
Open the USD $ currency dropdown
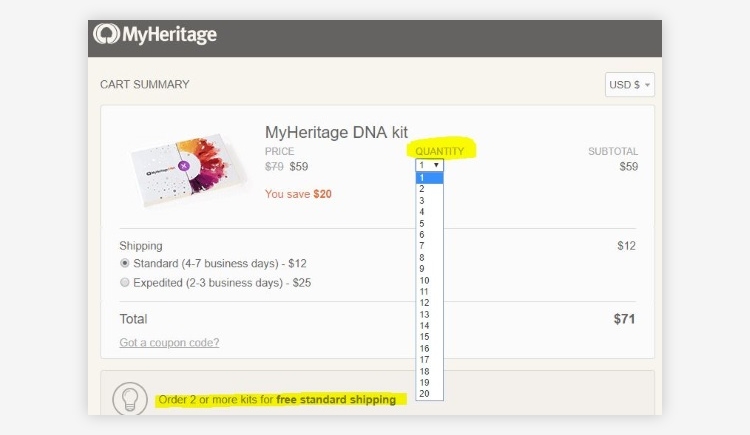point(629,85)
